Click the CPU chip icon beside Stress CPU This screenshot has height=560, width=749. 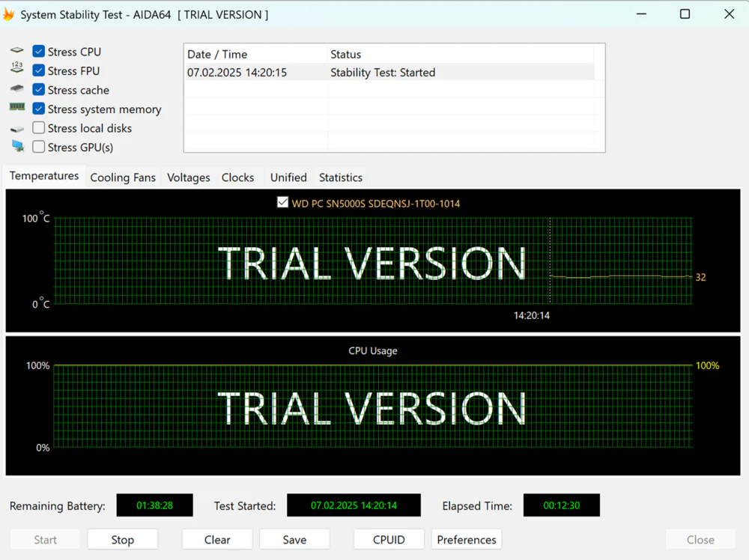point(16,50)
